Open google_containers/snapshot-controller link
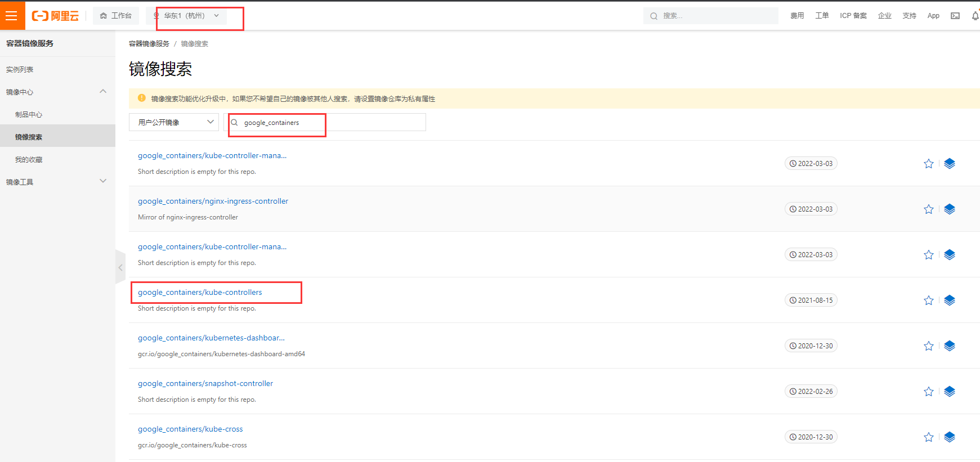This screenshot has width=980, height=462. pyautogui.click(x=205, y=384)
